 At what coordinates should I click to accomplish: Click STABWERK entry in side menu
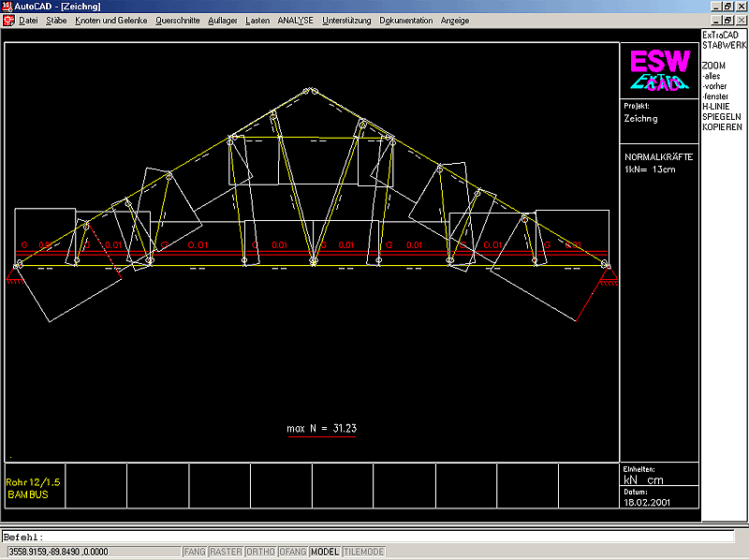click(x=724, y=45)
